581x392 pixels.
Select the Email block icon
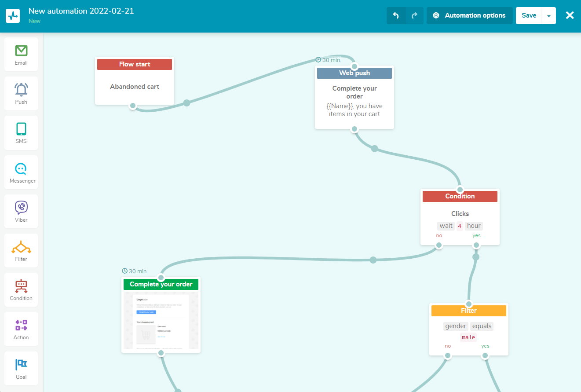(21, 51)
